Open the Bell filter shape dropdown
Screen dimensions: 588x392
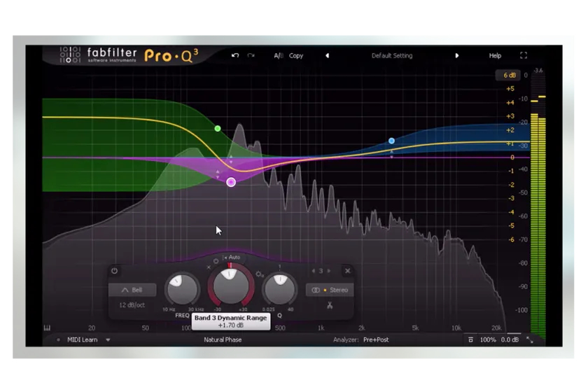coord(132,290)
